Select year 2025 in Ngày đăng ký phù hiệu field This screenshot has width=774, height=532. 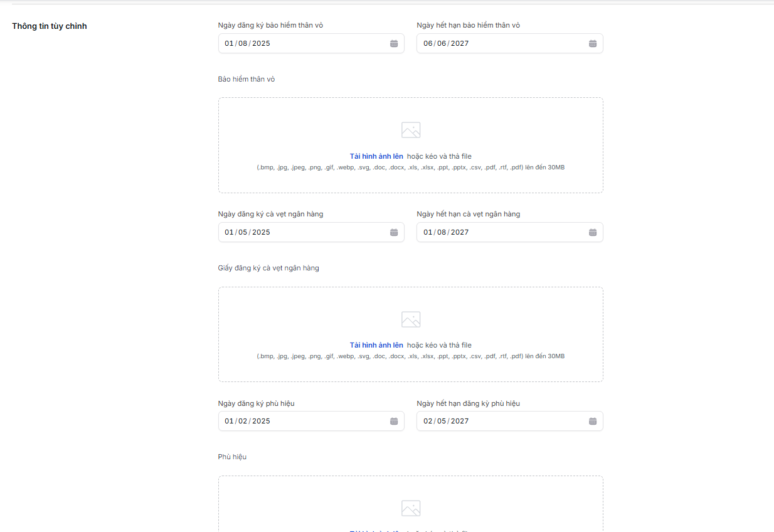click(x=261, y=421)
